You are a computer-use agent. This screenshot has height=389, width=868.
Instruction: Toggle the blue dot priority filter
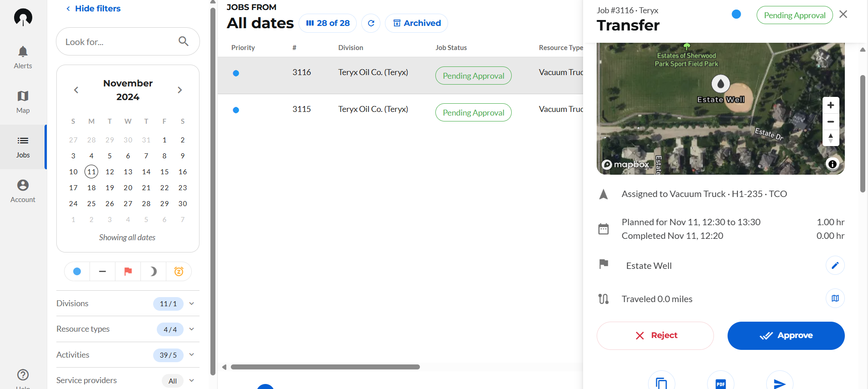coord(77,272)
